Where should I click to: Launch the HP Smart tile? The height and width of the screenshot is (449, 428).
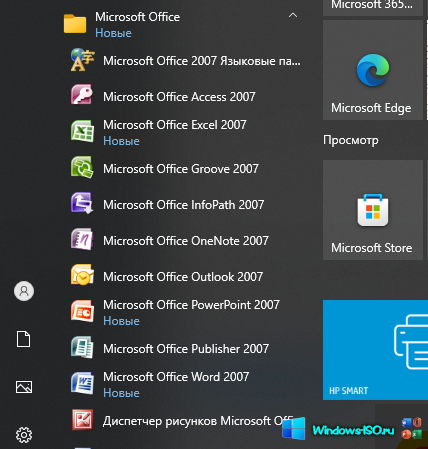[x=375, y=350]
